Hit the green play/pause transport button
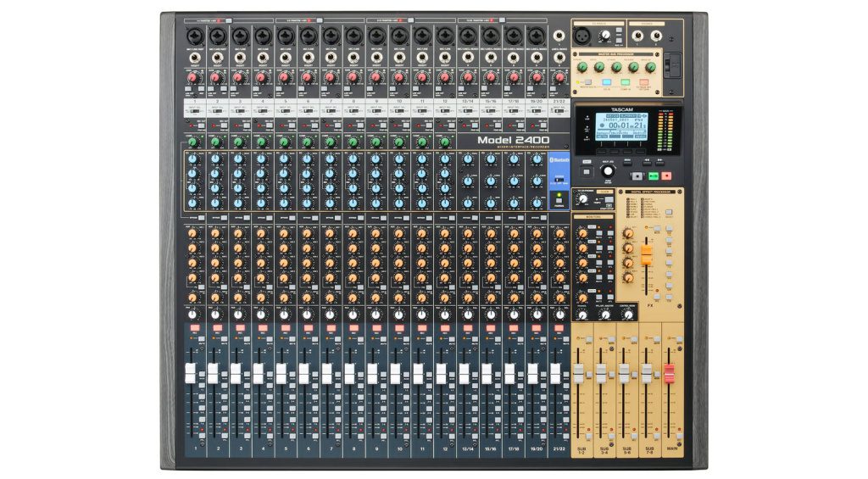 tap(654, 176)
